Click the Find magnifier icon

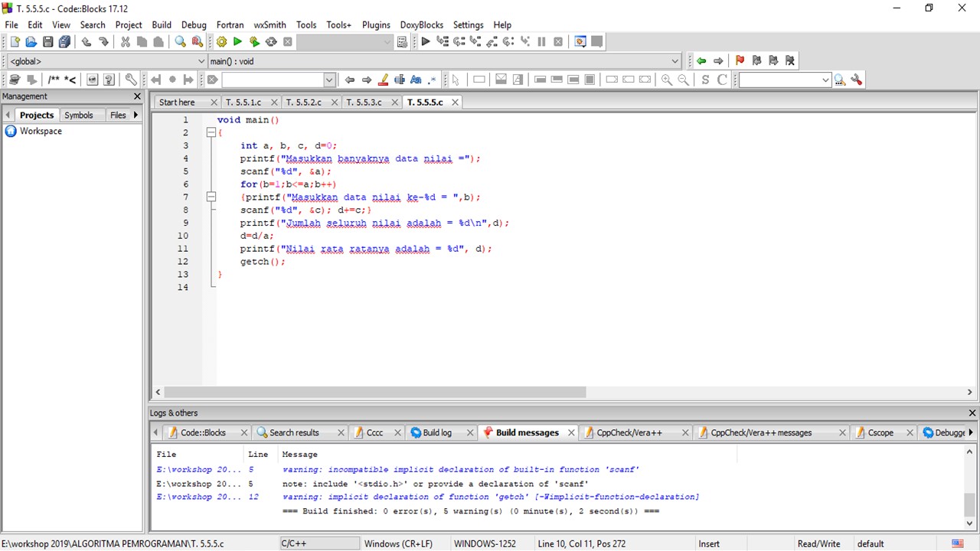click(180, 42)
